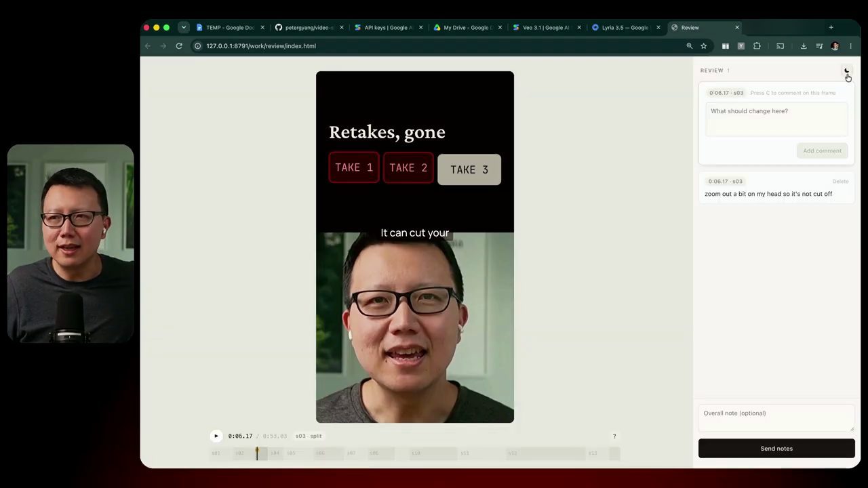868x488 pixels.
Task: Open the media controls playlist icon
Action: tap(819, 46)
